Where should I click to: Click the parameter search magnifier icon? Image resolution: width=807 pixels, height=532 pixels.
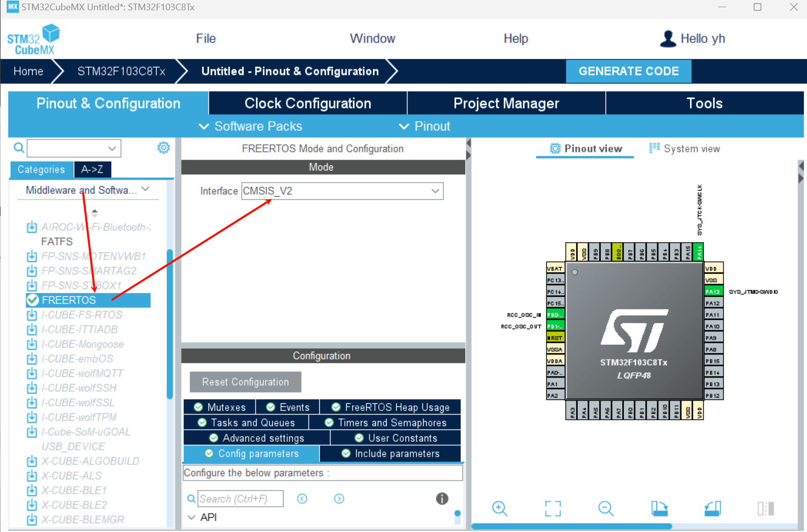[x=191, y=499]
